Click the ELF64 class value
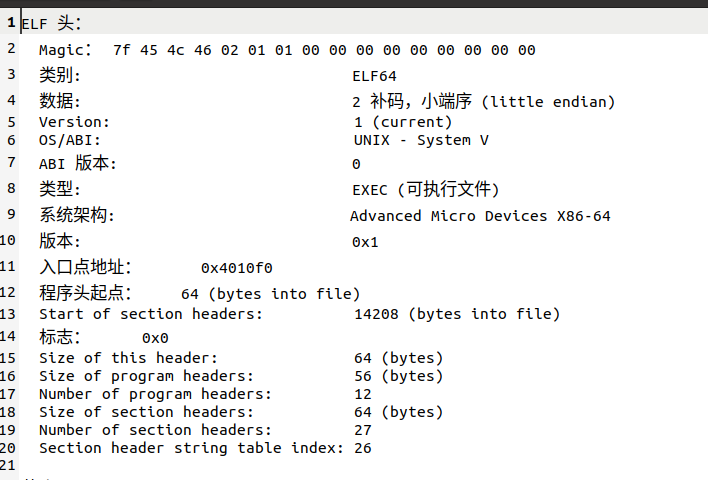Screen dimensions: 708x480 (x=374, y=76)
